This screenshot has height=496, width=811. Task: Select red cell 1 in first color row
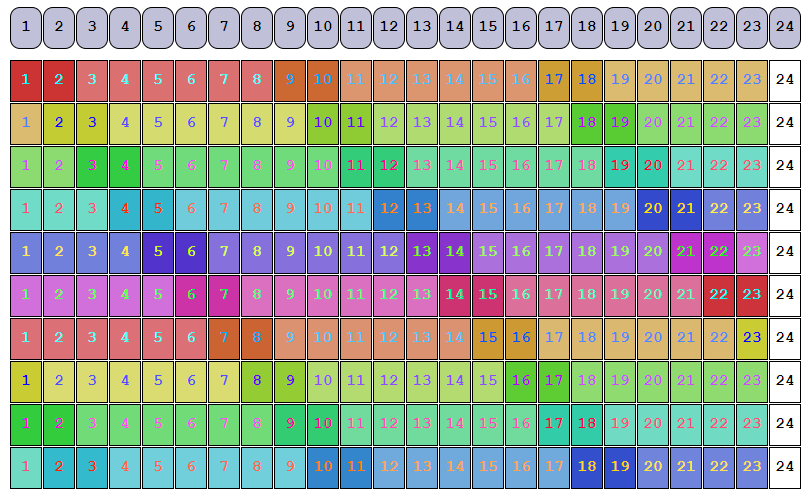click(26, 80)
